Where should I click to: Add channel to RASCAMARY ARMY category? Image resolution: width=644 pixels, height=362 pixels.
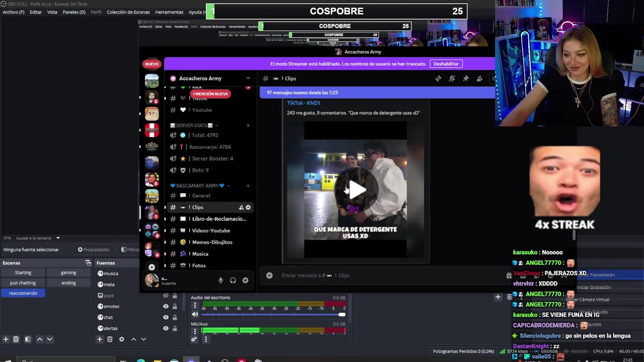[x=248, y=186]
